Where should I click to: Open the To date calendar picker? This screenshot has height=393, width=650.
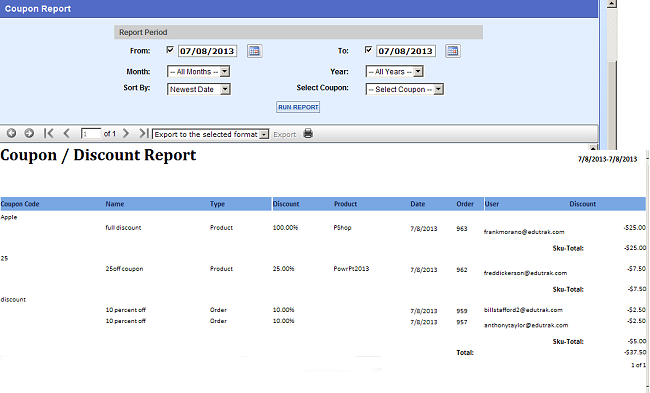(x=453, y=51)
